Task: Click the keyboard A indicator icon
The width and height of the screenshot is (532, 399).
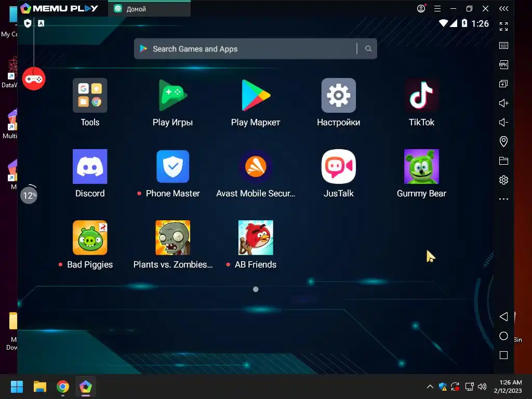Action: [x=41, y=23]
